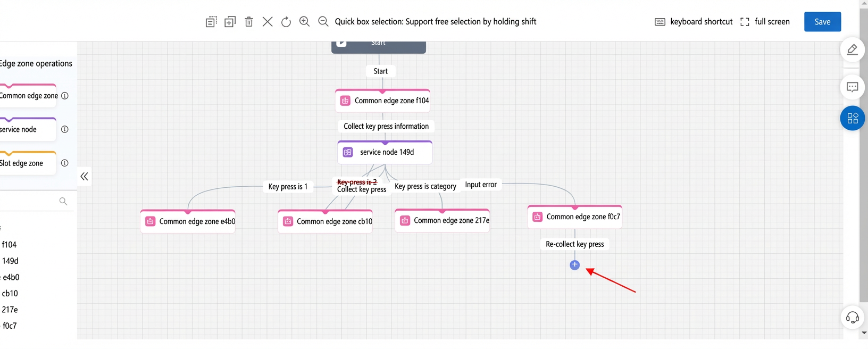Zoom out of the canvas
Image resolution: width=868 pixels, height=349 pixels.
tap(323, 22)
